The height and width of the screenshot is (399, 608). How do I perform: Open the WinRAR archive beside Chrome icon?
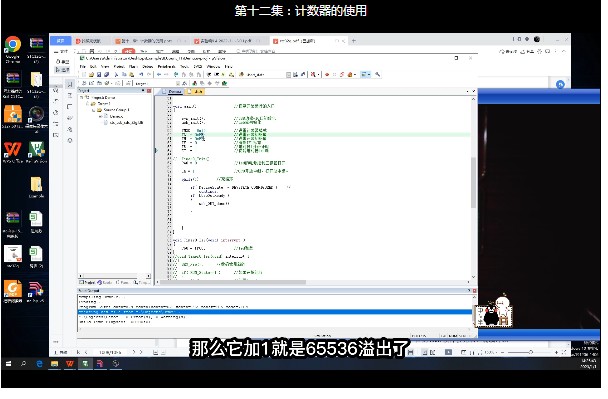(x=36, y=44)
